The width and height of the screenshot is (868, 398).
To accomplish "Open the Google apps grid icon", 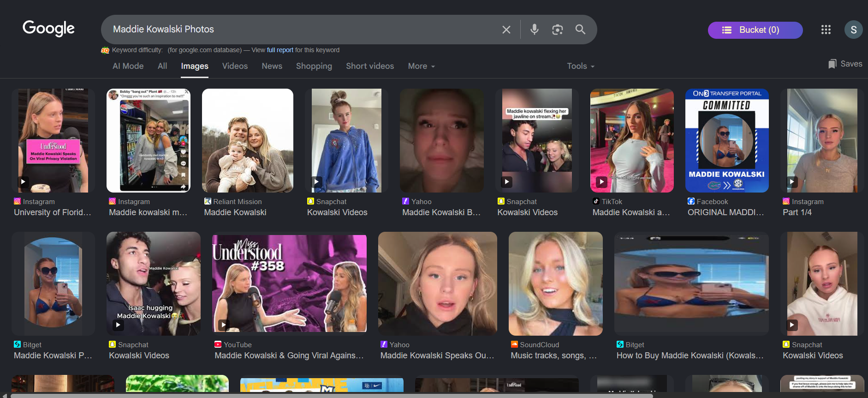I will pyautogui.click(x=826, y=30).
